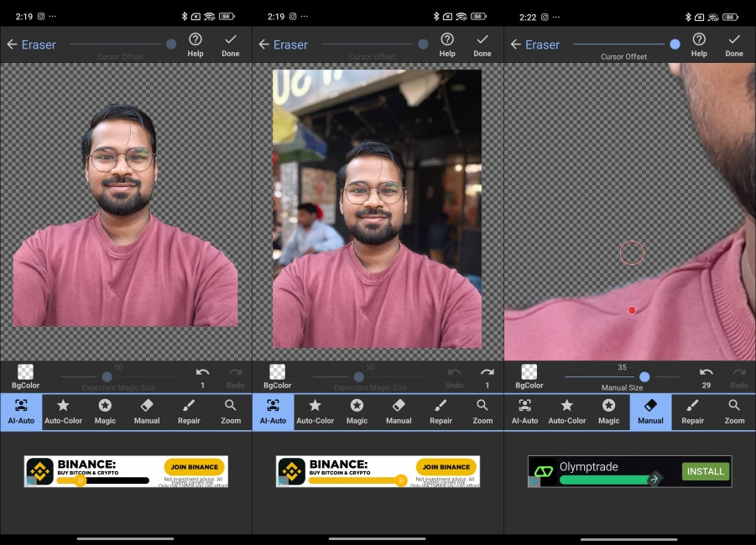Tap INSTALL on the Olymptrade ad
The image size is (756, 545).
[705, 471]
